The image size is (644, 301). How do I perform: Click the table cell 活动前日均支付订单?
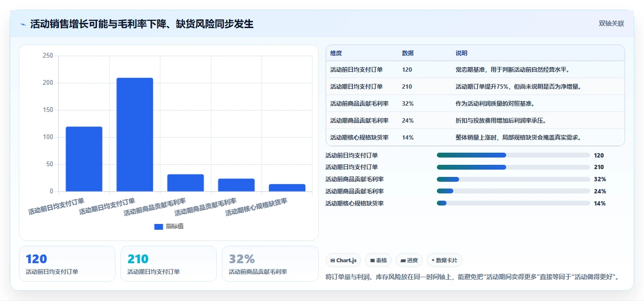coord(356,70)
